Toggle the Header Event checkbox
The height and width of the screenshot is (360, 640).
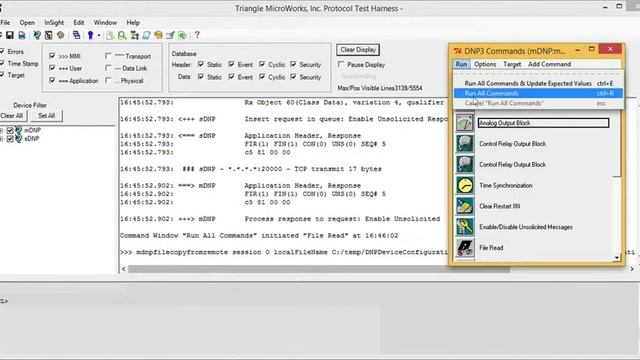231,64
